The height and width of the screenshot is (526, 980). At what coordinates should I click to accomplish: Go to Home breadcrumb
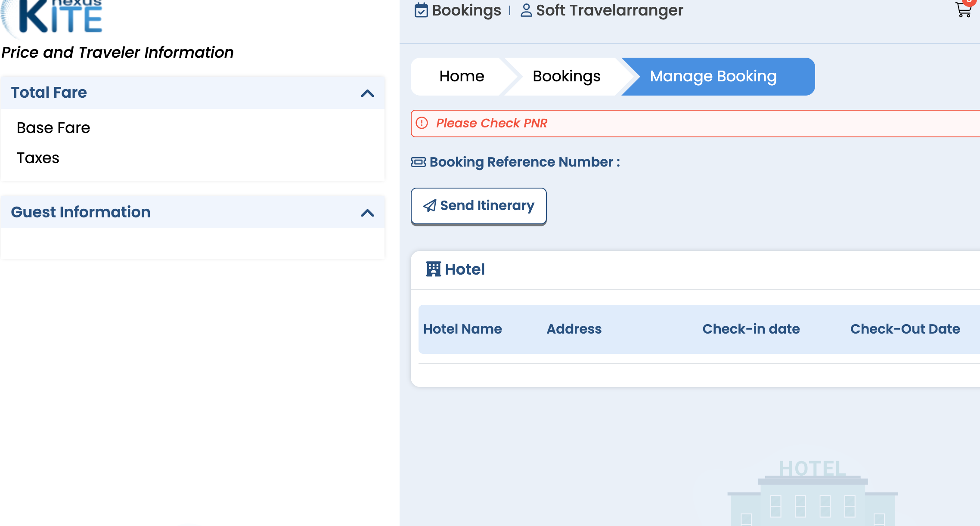[x=462, y=76]
